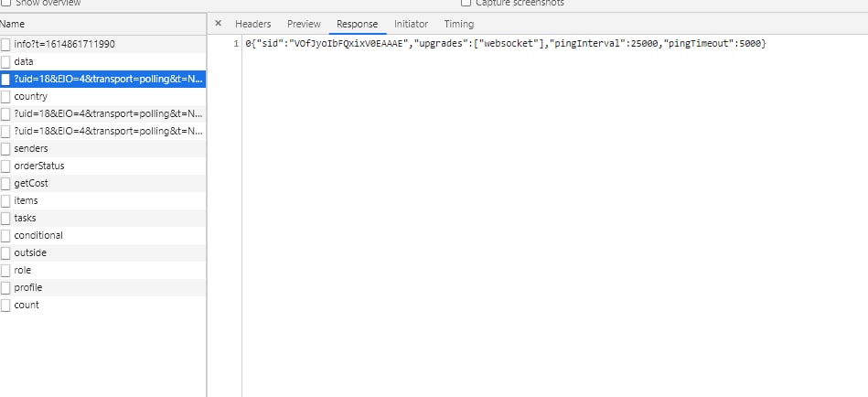Open the conditional request entry
The width and height of the screenshot is (868, 397).
click(103, 235)
